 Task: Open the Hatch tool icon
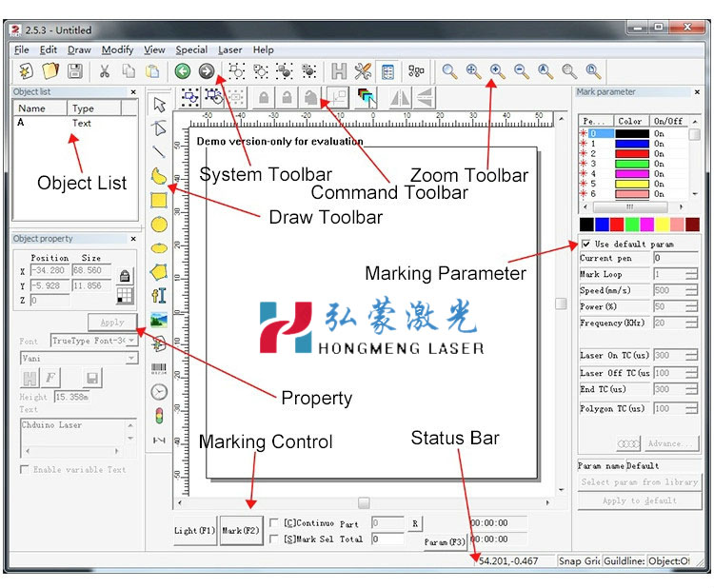(x=339, y=71)
